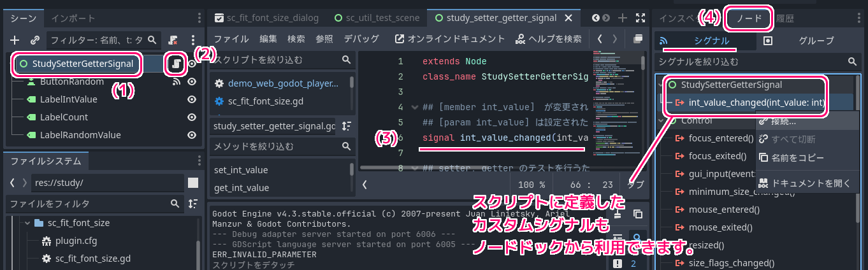
Task: Open the ファイル menu
Action: pos(231,39)
